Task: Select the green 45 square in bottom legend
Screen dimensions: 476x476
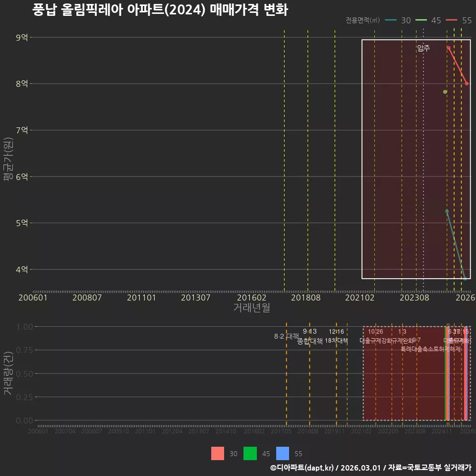Action: pyautogui.click(x=250, y=453)
